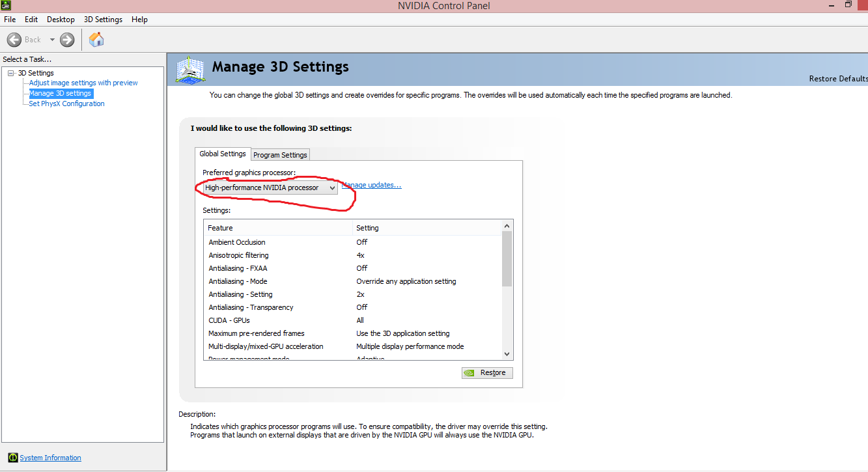
Task: Select CUDA - GPUs row
Action: pyautogui.click(x=353, y=320)
